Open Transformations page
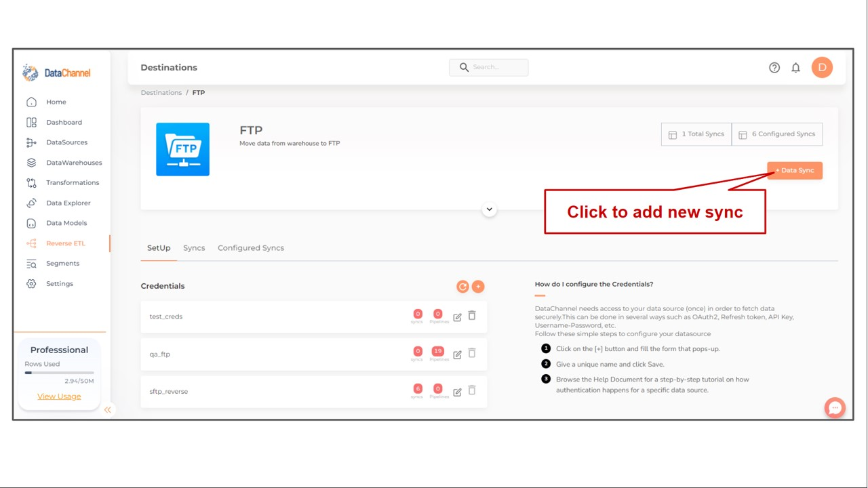 click(x=73, y=183)
